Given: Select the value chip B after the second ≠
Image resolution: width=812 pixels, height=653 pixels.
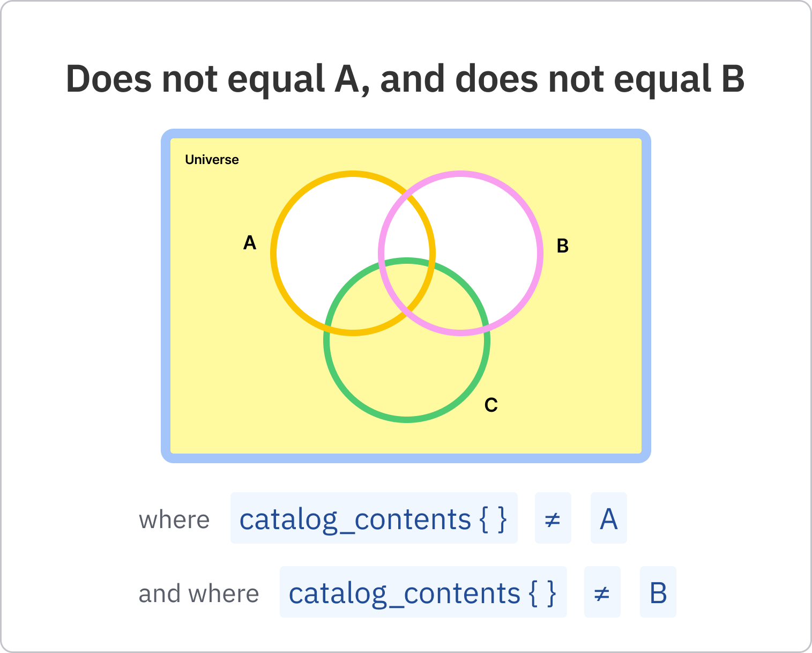Looking at the screenshot, I should tap(658, 592).
